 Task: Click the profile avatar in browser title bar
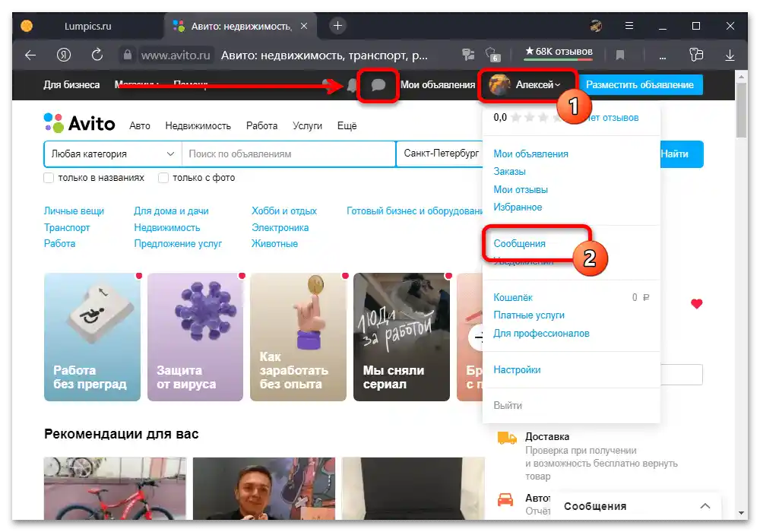point(596,26)
